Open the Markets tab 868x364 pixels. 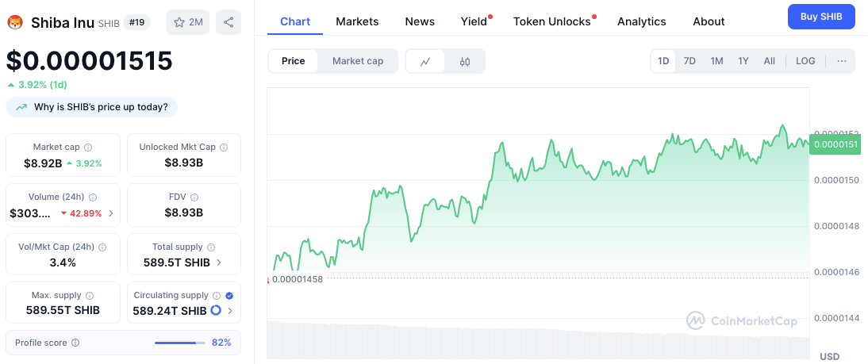tap(357, 21)
